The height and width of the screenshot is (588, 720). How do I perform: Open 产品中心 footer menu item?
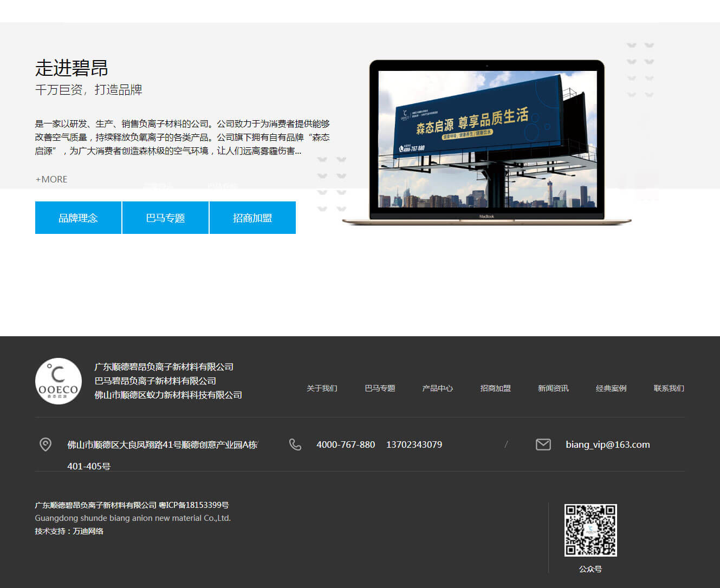[437, 388]
